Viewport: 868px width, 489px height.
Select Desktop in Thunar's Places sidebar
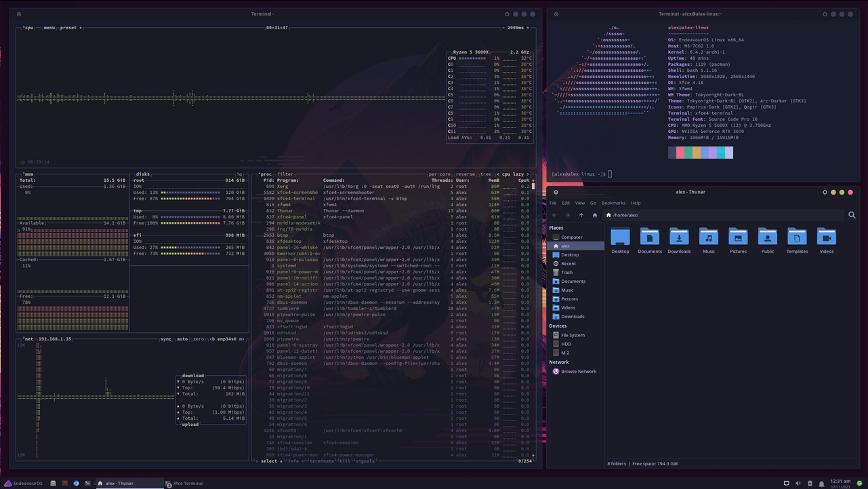pos(576,255)
